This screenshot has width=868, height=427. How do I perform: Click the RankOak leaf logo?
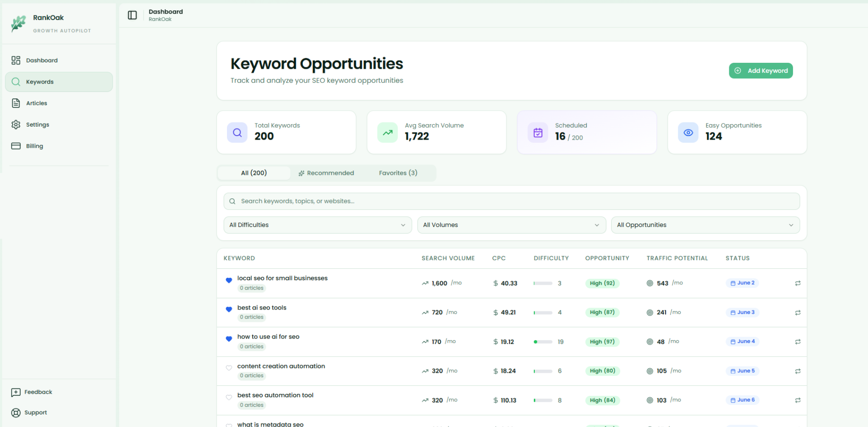point(19,23)
